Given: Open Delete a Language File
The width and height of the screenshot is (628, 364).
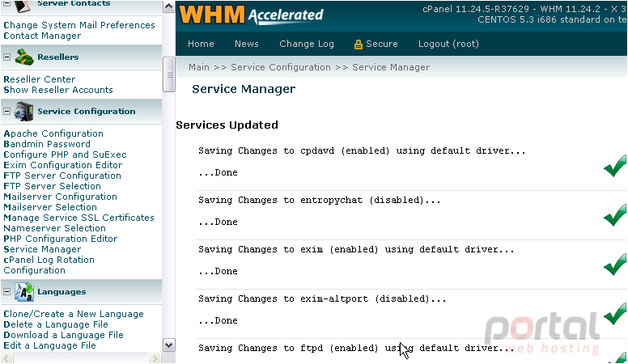Looking at the screenshot, I should 56,324.
